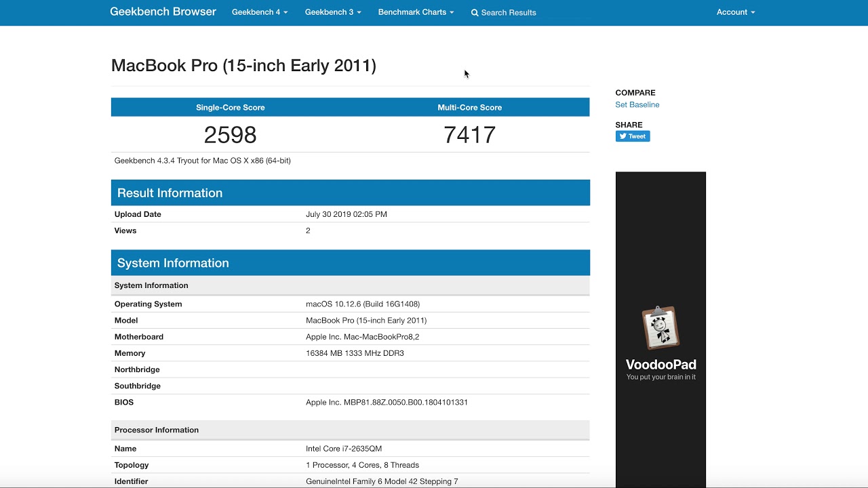Click the Result Information section header
Viewport: 868px width, 488px height.
point(351,192)
